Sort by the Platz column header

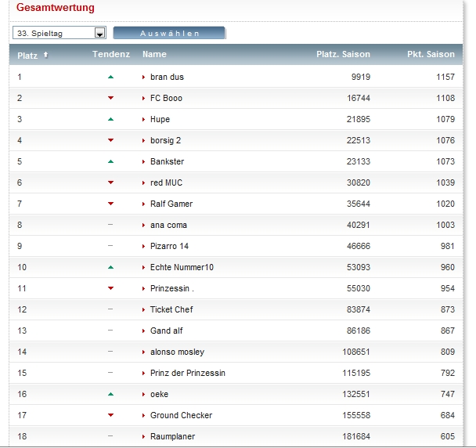[27, 55]
